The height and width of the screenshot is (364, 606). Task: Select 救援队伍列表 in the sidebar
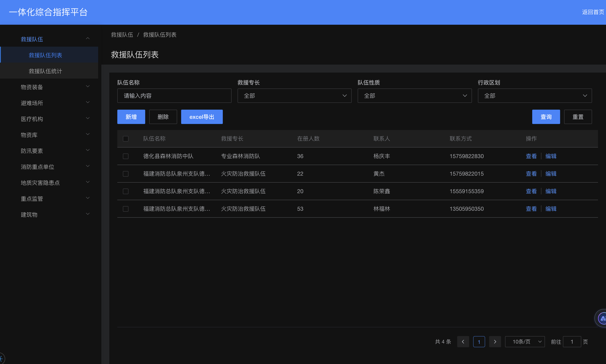[x=49, y=55]
